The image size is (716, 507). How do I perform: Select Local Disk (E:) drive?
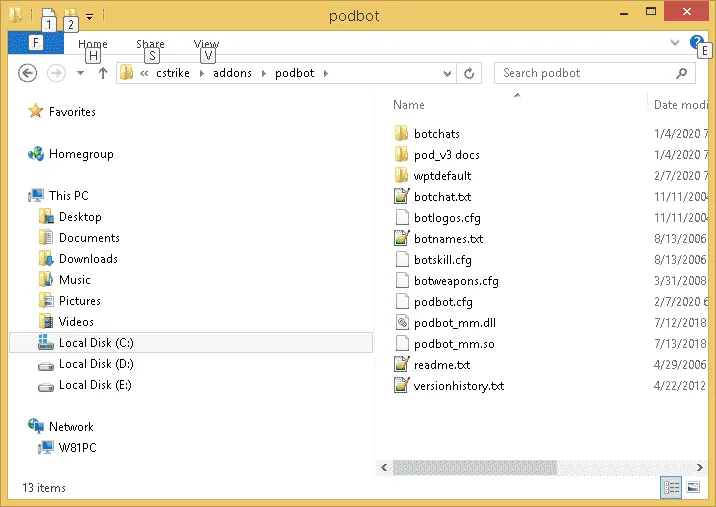(95, 385)
